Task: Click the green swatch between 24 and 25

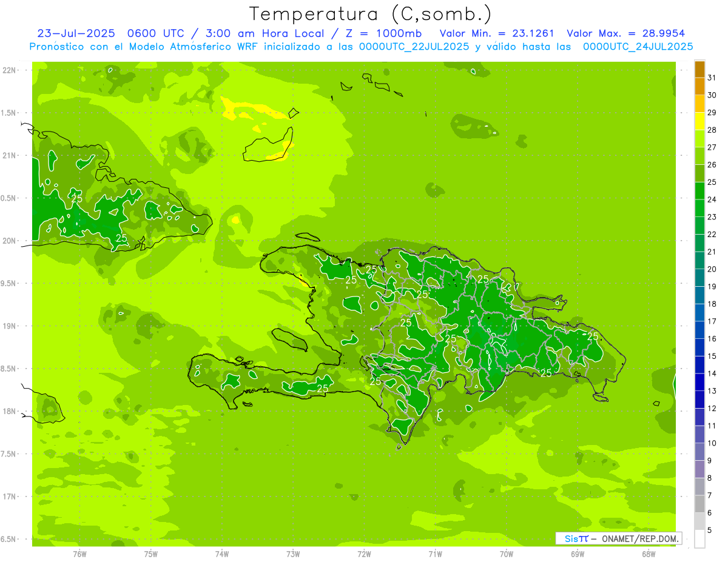Action: point(699,191)
